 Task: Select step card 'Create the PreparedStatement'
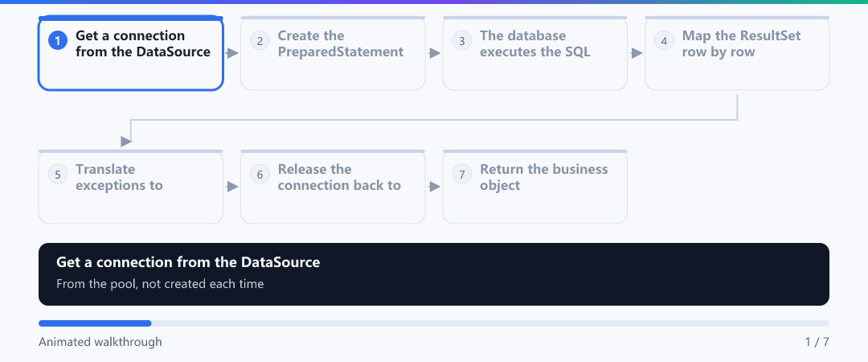pos(333,53)
